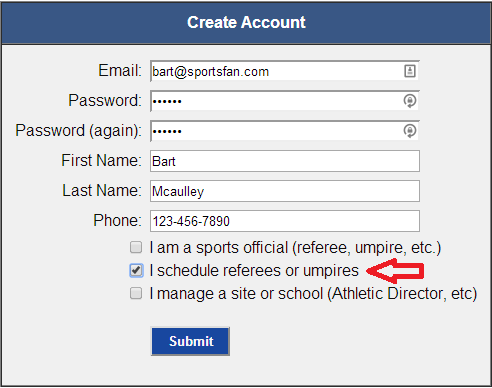The height and width of the screenshot is (388, 492).
Task: Click the Phone label text
Action: [x=117, y=220]
